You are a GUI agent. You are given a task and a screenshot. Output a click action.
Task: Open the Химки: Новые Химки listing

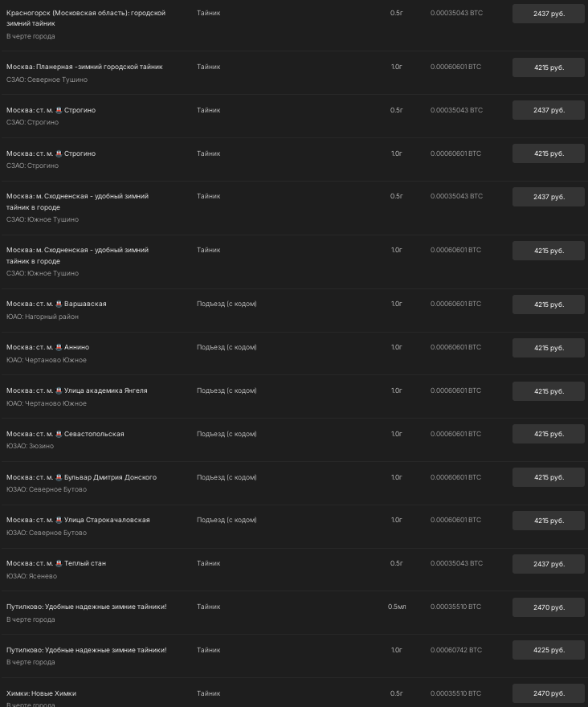coord(41,693)
